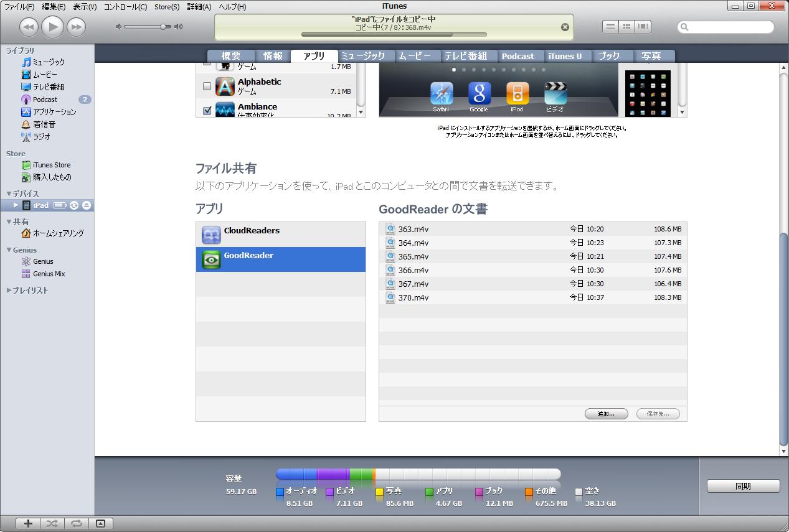The image size is (789, 532).
Task: Check the Alphabetic app checkbox
Action: 207,86
